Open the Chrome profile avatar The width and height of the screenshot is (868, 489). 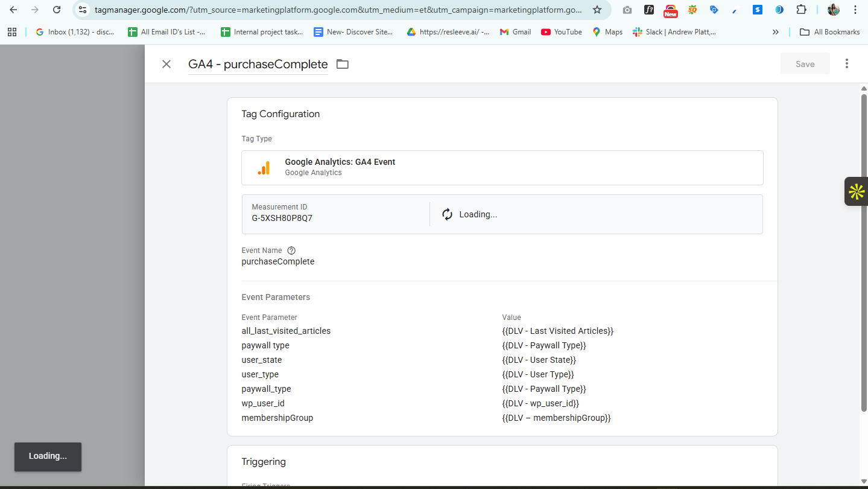pyautogui.click(x=834, y=10)
